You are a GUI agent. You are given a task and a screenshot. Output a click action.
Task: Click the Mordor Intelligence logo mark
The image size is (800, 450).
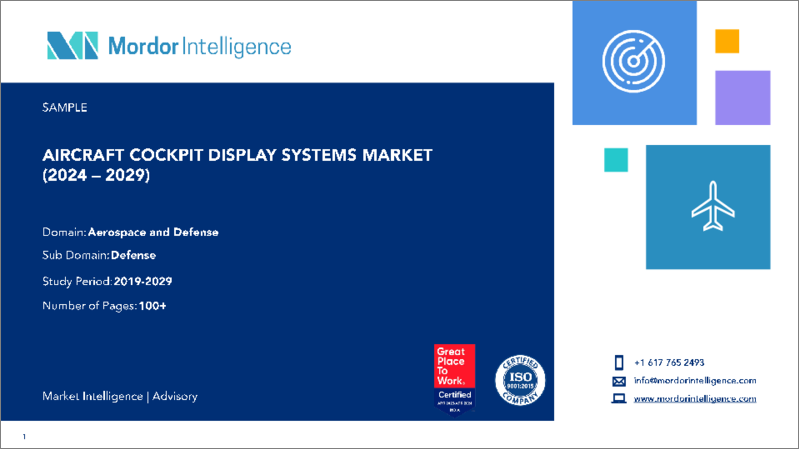(72, 45)
